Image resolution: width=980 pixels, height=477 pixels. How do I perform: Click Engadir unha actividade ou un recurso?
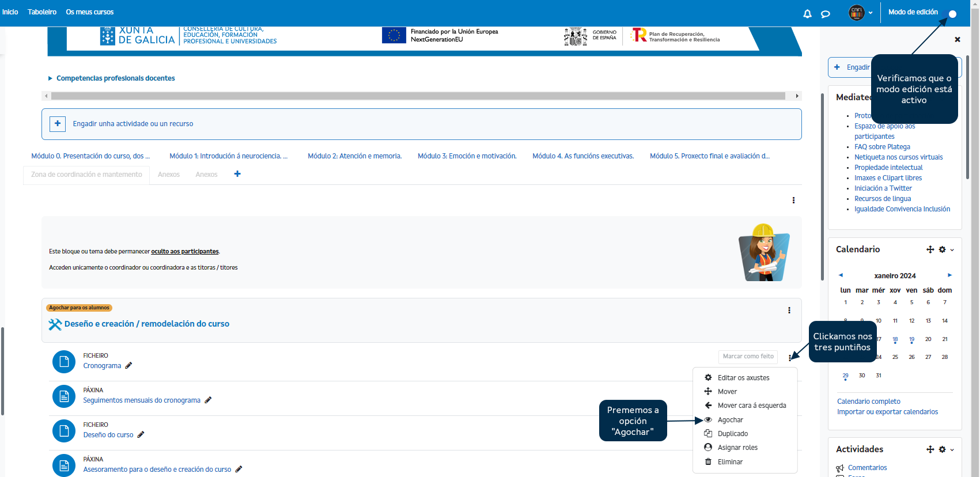pos(133,124)
